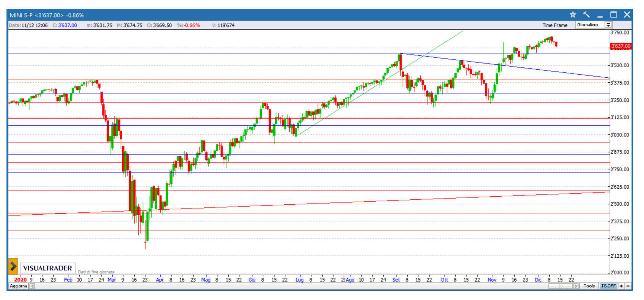The width and height of the screenshot is (644, 300).
Task: Click the volume value 'V: 119'674'
Action: [x=223, y=25]
